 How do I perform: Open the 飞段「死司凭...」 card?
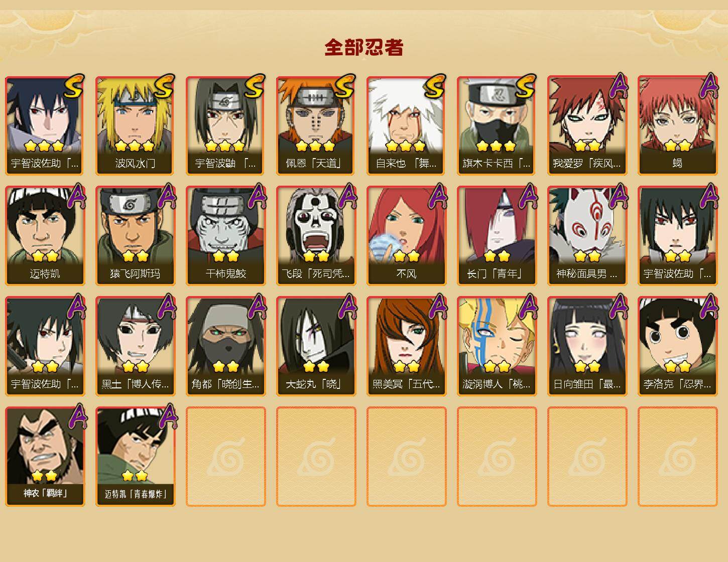tap(316, 236)
